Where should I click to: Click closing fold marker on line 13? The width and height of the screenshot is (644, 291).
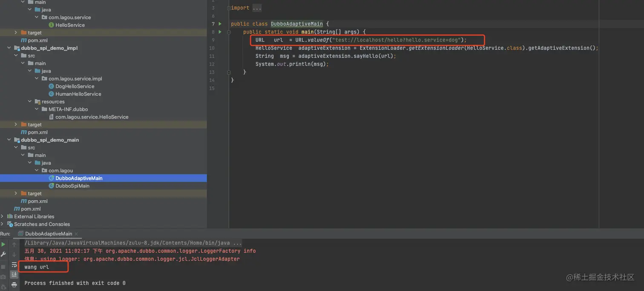tap(229, 72)
